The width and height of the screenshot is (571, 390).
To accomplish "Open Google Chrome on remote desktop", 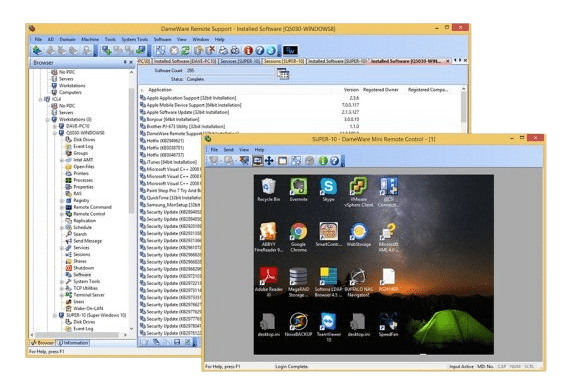I will tap(298, 237).
